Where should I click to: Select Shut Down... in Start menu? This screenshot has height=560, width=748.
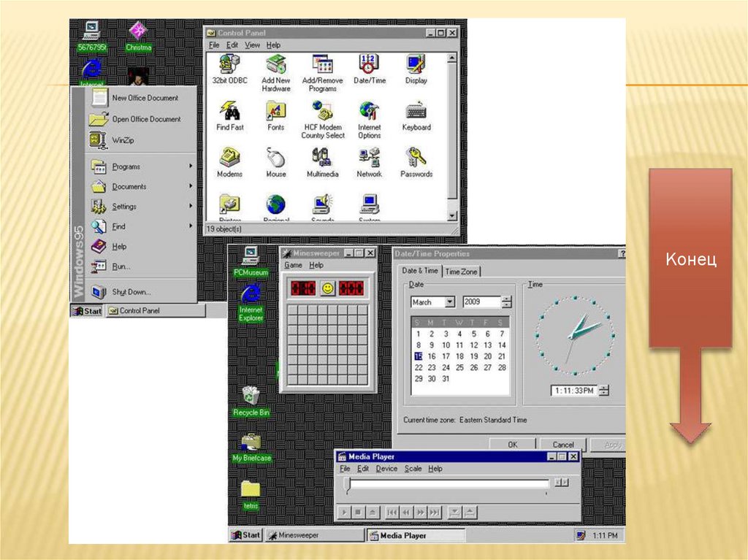(x=141, y=292)
